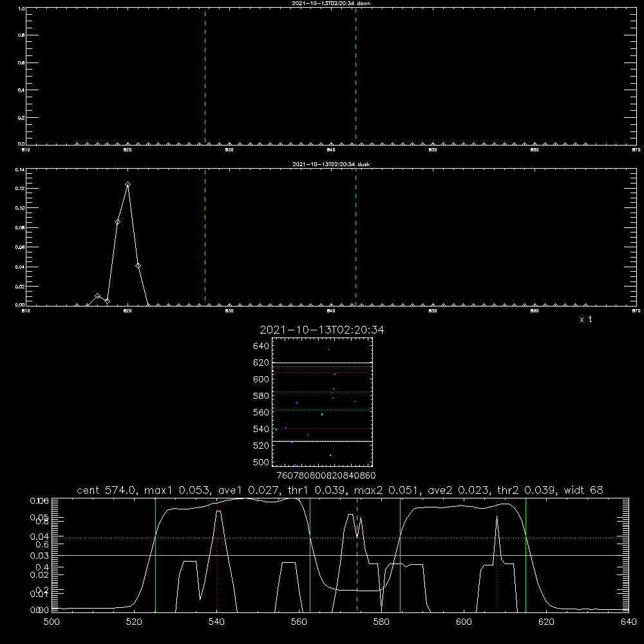Viewport: 644px width, 644px height.
Task: Click the red dotted line at 540 in bottom plot
Action: click(217, 554)
